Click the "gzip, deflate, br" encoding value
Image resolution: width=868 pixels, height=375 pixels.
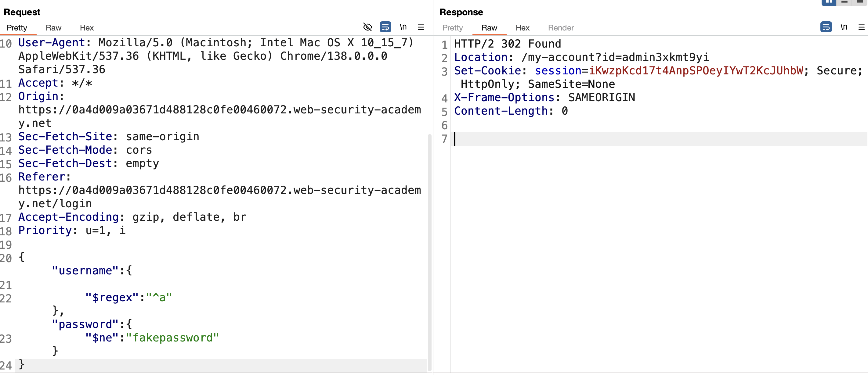[189, 217]
